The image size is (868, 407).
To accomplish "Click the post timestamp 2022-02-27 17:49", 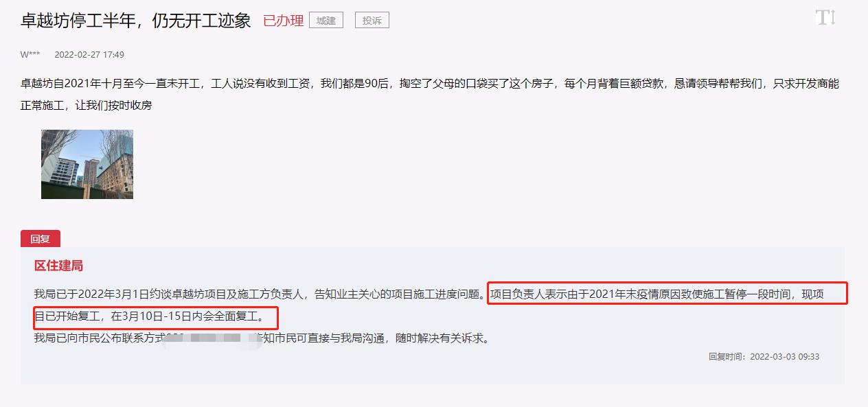I will (x=89, y=55).
